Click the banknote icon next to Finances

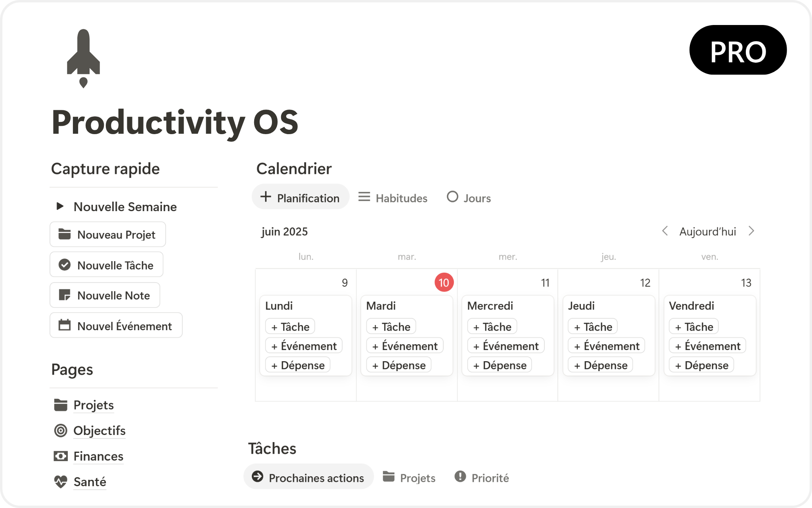click(61, 456)
